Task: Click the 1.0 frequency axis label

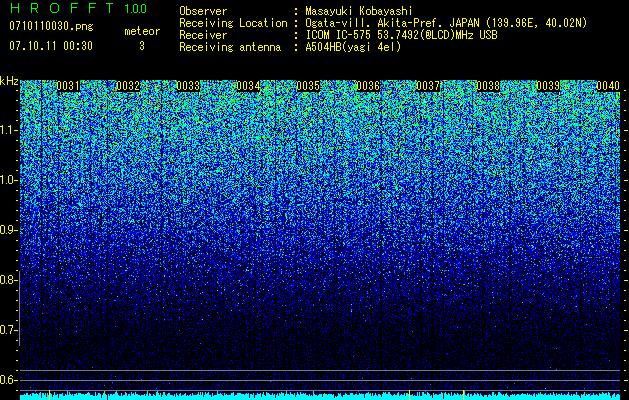Action: pos(8,180)
